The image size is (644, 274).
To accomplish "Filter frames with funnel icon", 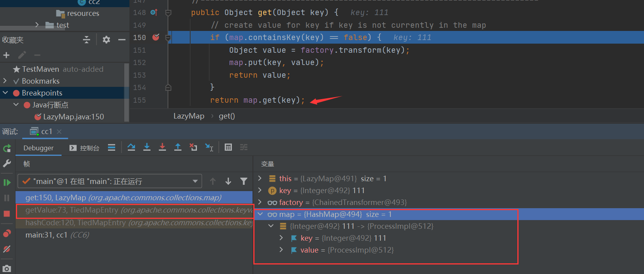I will [244, 181].
